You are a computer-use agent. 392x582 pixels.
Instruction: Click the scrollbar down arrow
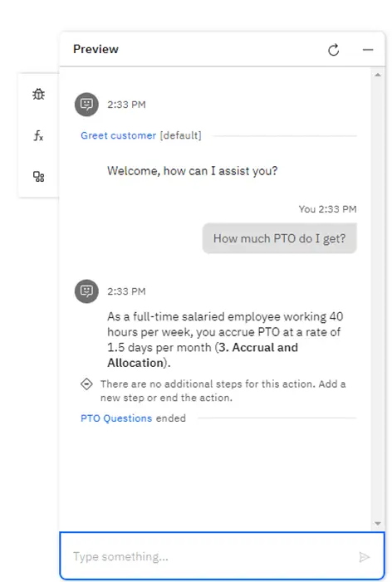pyautogui.click(x=378, y=524)
